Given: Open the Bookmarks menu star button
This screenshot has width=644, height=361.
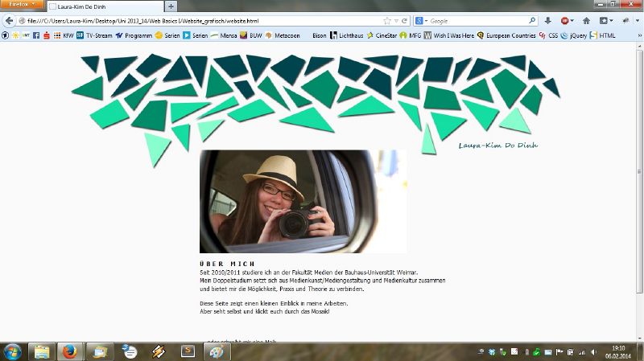Looking at the screenshot, I should [603, 21].
